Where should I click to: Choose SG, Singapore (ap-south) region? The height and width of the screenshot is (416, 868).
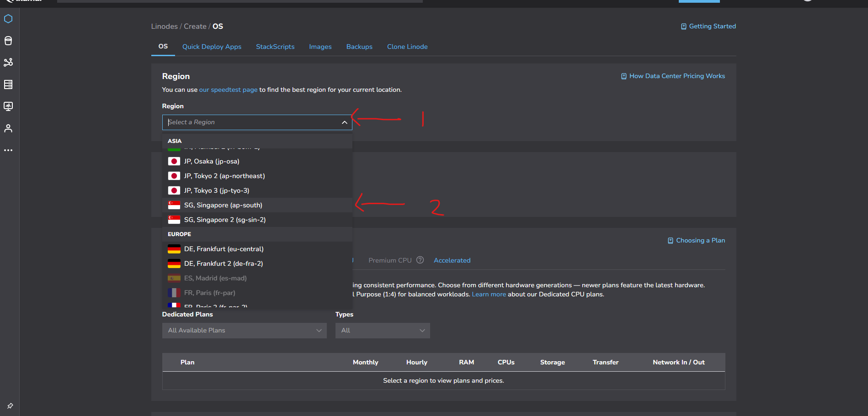(x=257, y=205)
